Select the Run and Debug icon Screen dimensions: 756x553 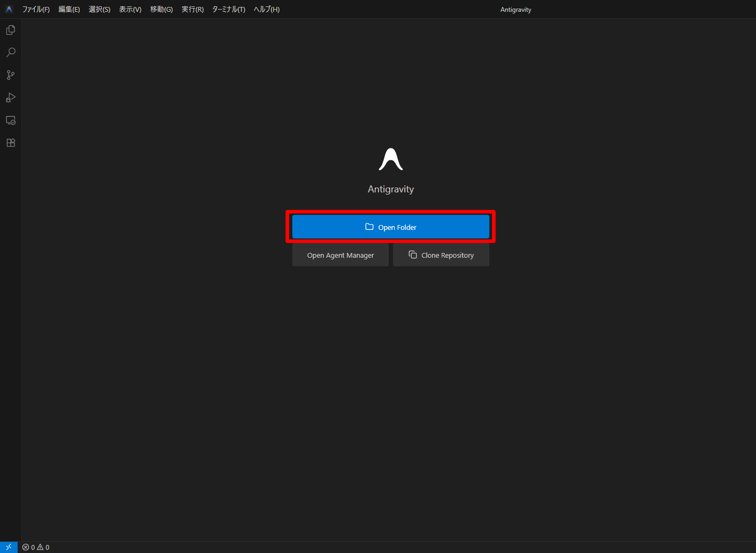pos(10,98)
